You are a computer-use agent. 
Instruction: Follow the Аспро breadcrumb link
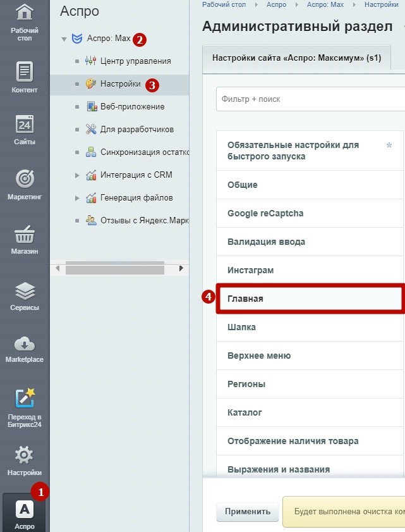[x=276, y=5]
